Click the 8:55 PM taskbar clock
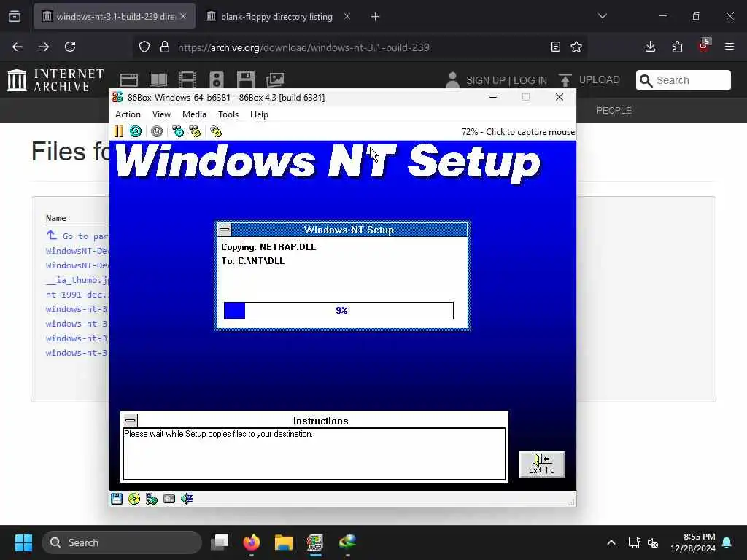 tap(693, 542)
